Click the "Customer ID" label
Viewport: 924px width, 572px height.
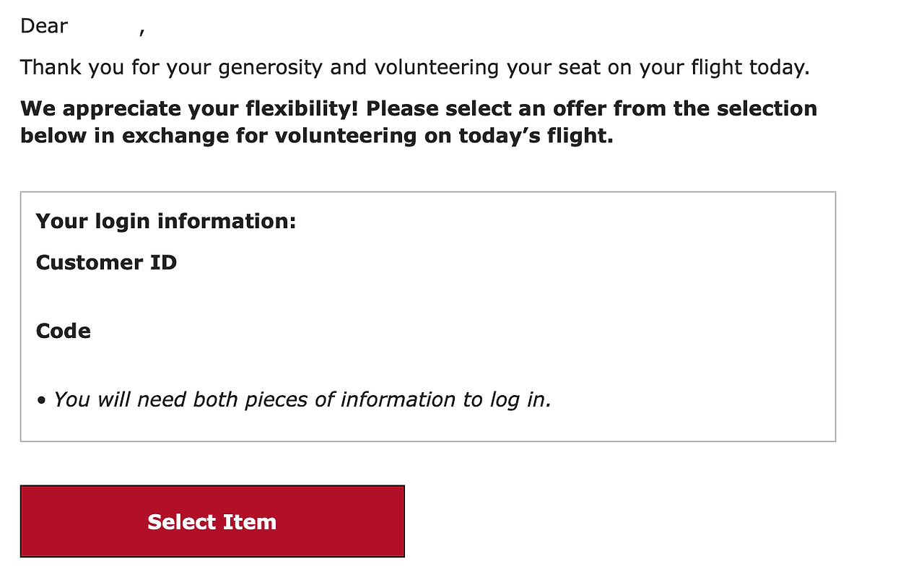coord(106,262)
